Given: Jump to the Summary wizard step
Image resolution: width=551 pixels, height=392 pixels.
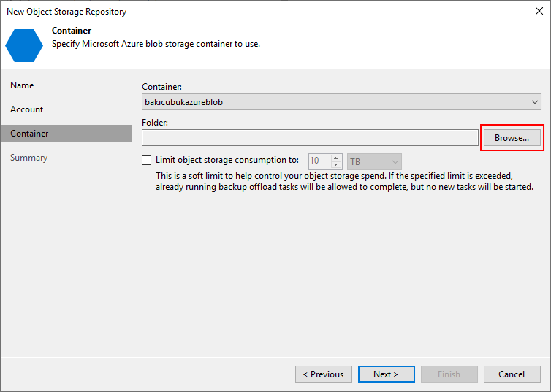Looking at the screenshot, I should (x=28, y=158).
